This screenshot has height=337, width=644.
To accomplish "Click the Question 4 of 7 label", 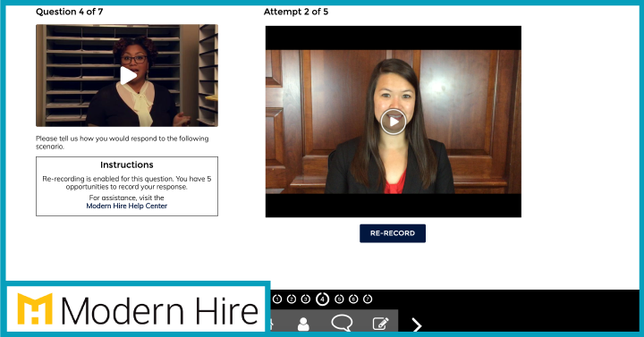I will tap(70, 12).
